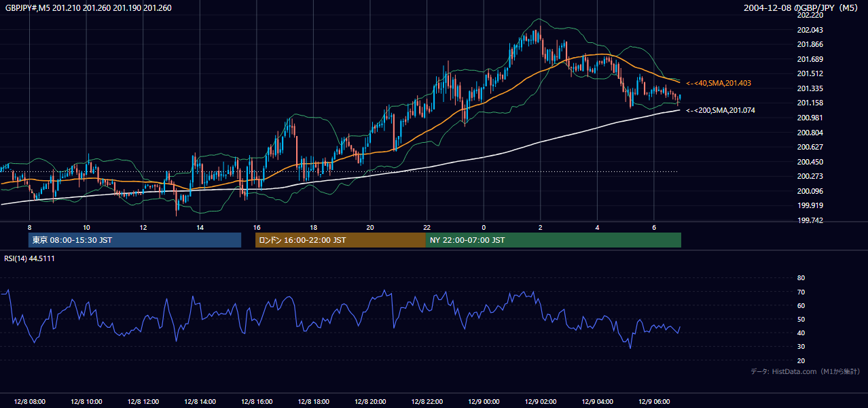Click the 12/8 10:00 bottom time label
Viewport: 868px width, 408px height.
[x=86, y=401]
